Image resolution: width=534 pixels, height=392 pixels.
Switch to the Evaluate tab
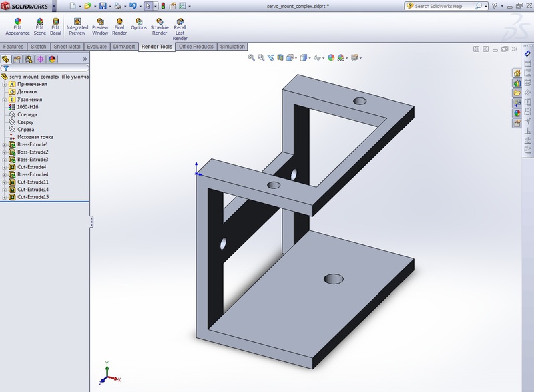click(x=97, y=47)
